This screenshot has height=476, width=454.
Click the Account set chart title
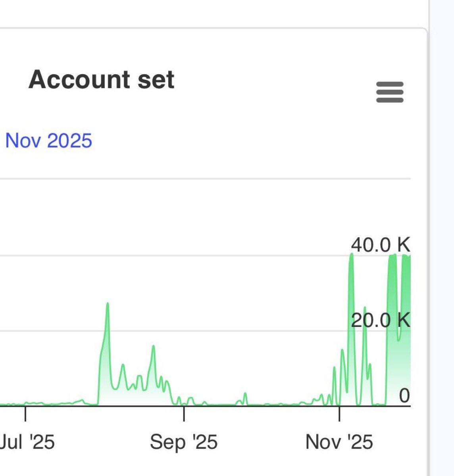tap(102, 79)
